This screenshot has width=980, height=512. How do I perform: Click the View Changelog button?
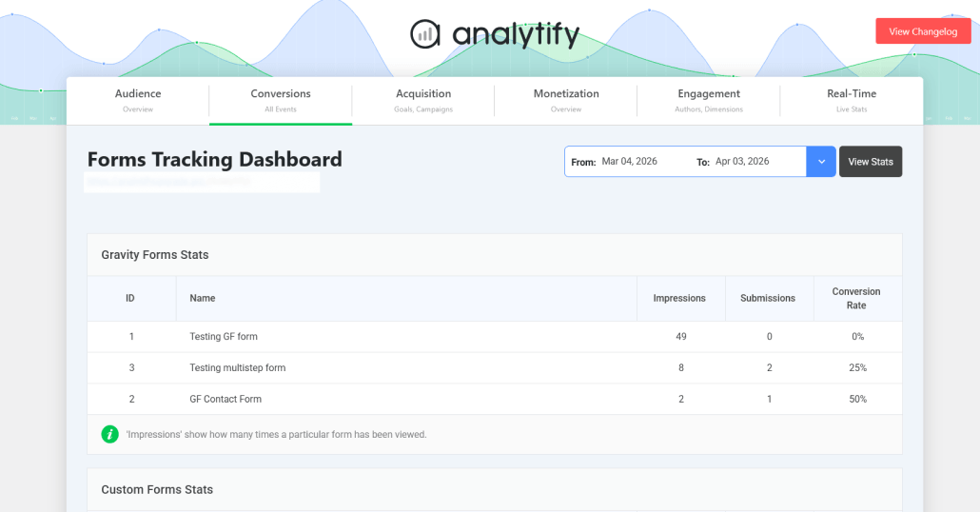pos(923,31)
